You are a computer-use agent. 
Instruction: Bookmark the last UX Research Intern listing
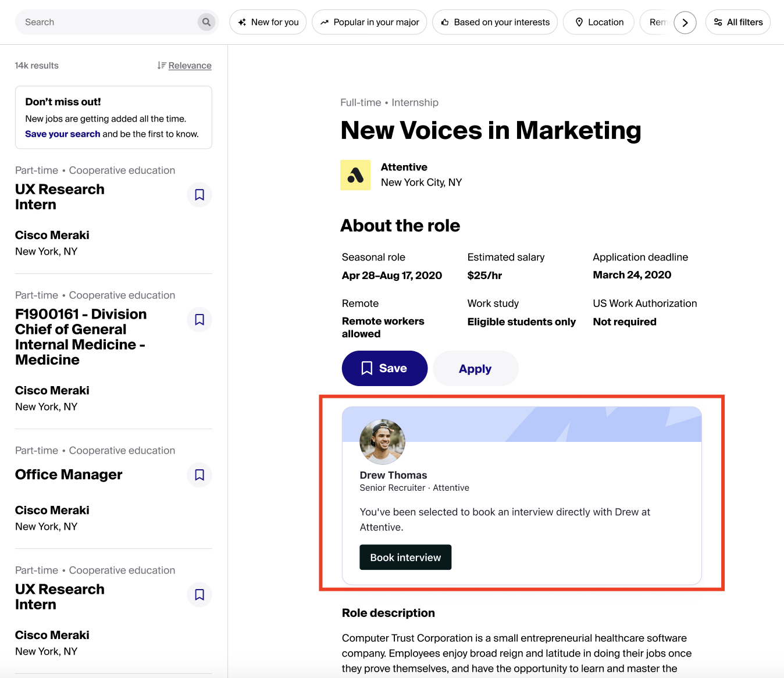[x=199, y=595]
